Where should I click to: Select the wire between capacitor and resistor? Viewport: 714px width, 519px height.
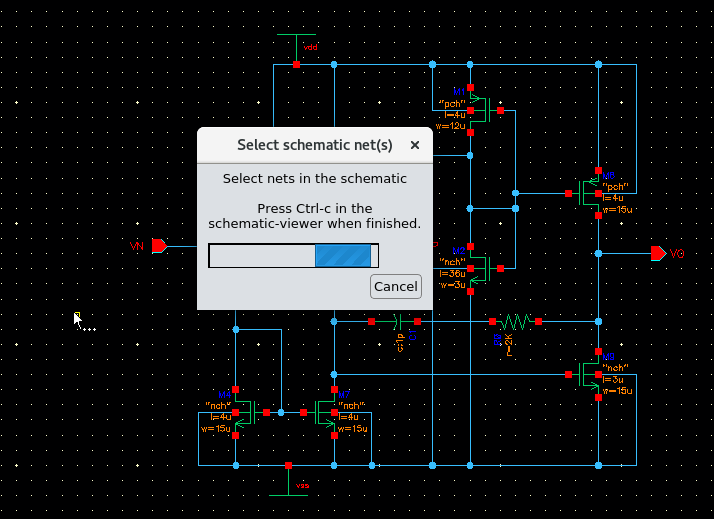click(x=455, y=322)
